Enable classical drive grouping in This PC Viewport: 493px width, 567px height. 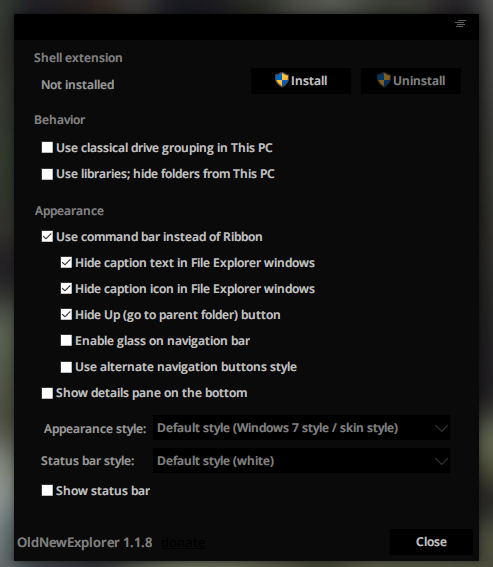[47, 148]
